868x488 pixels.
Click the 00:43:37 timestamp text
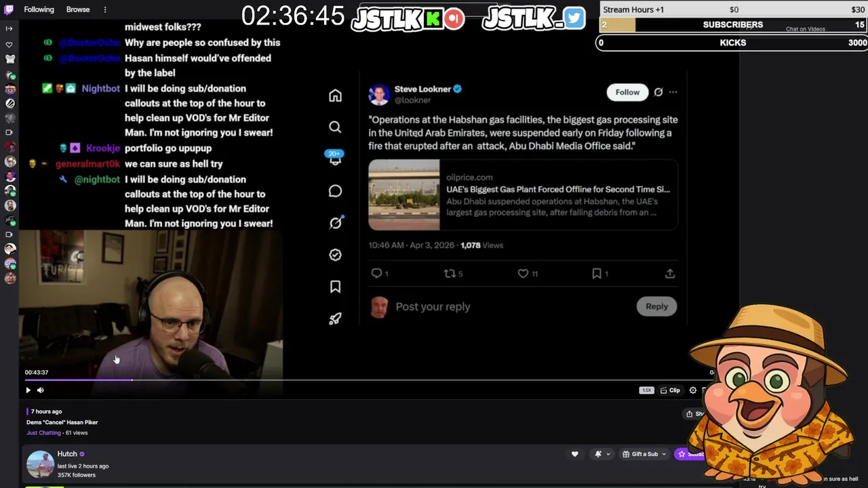(37, 372)
